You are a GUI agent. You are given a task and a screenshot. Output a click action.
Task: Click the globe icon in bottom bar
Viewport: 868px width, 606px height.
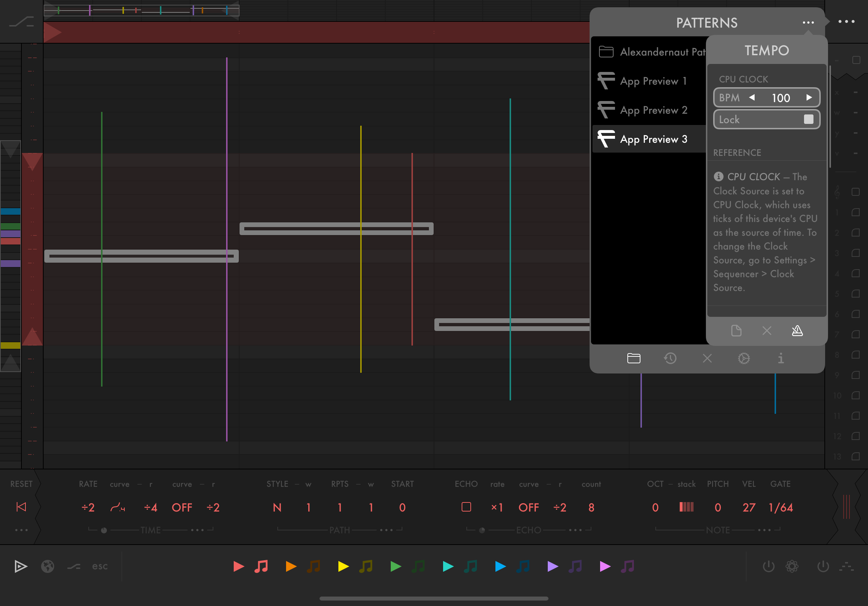coord(48,566)
